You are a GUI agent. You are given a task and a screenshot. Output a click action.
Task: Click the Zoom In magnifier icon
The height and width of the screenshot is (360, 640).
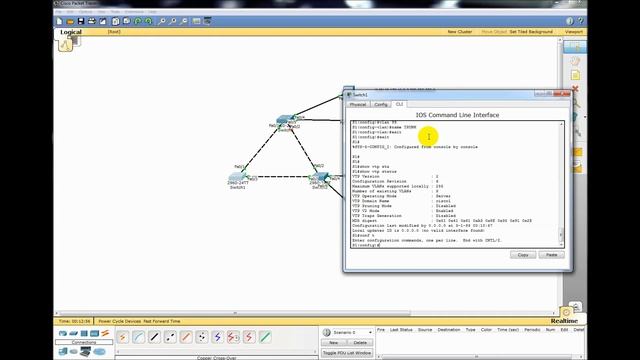pyautogui.click(x=162, y=21)
